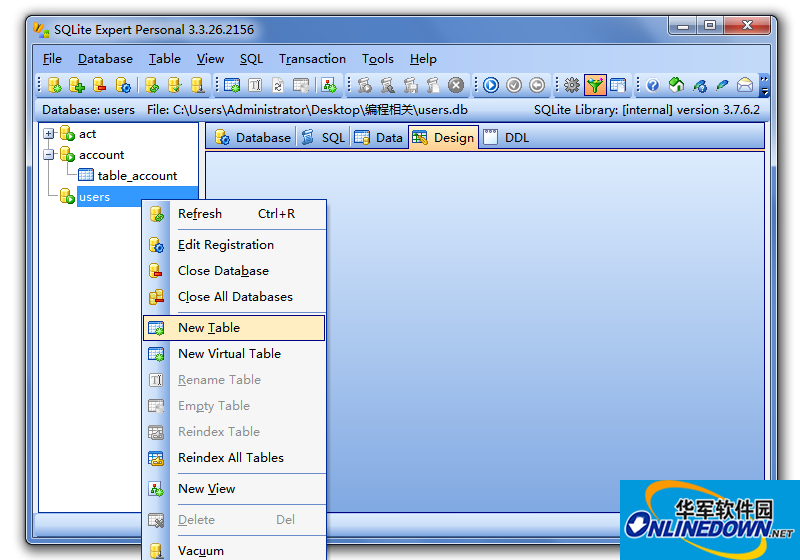Click the grayed Execute SQL script toolbar icon
The height and width of the screenshot is (560, 800).
pos(364,85)
